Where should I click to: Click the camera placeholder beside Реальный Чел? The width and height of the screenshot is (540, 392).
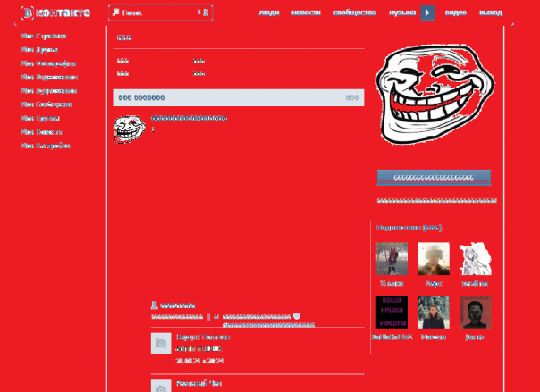161,386
